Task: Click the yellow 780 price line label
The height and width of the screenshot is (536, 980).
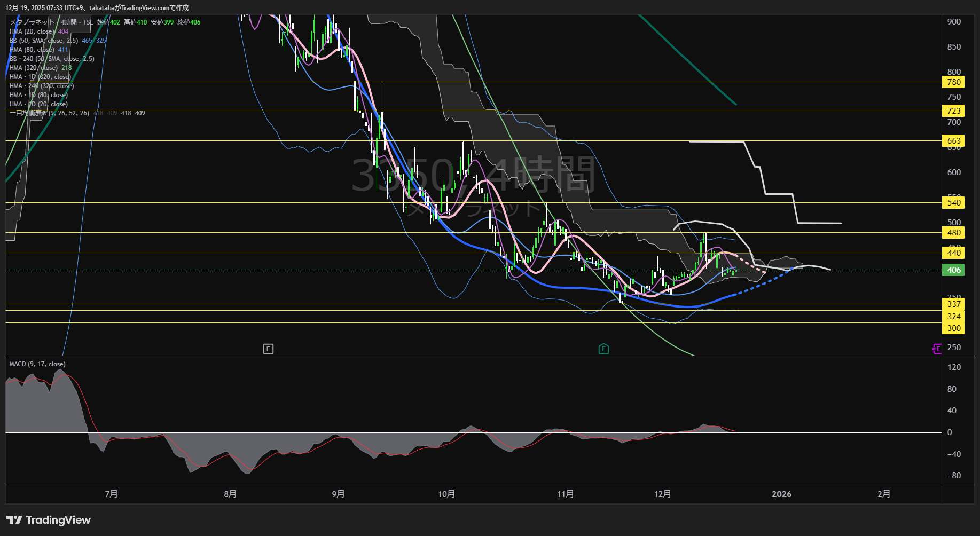Action: click(x=953, y=82)
